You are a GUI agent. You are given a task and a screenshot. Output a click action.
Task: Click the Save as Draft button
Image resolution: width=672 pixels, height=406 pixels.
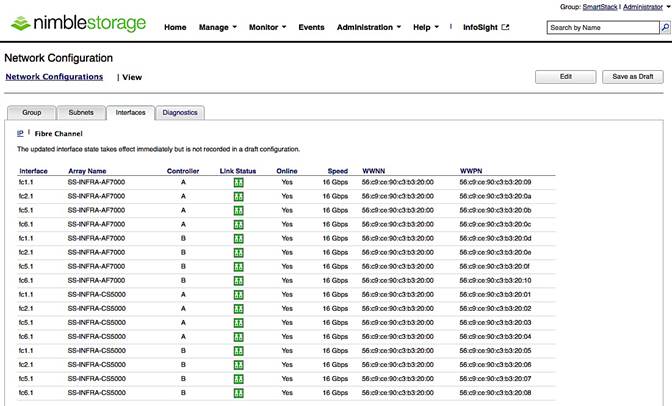click(x=633, y=77)
